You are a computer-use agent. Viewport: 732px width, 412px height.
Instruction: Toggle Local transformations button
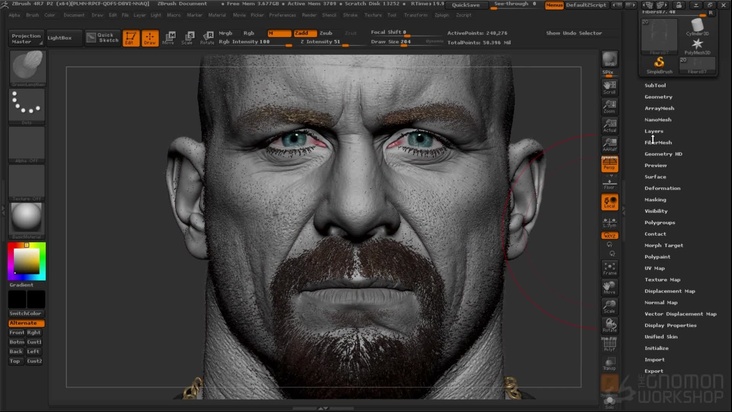[x=609, y=202]
